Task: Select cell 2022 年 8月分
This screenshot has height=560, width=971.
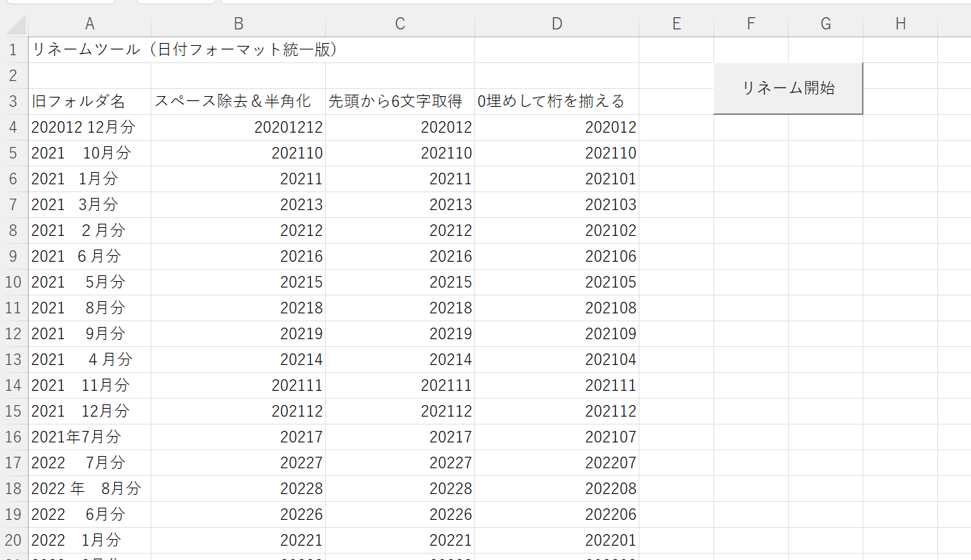Action: click(x=90, y=489)
